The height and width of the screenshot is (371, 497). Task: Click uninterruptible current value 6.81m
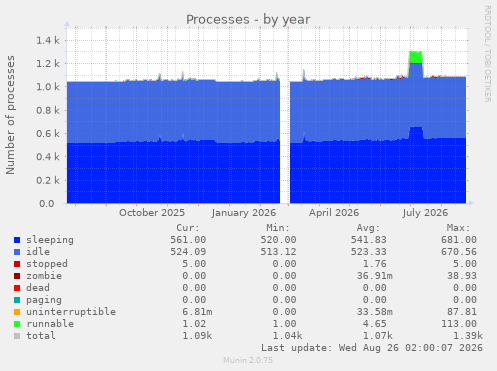[197, 312]
